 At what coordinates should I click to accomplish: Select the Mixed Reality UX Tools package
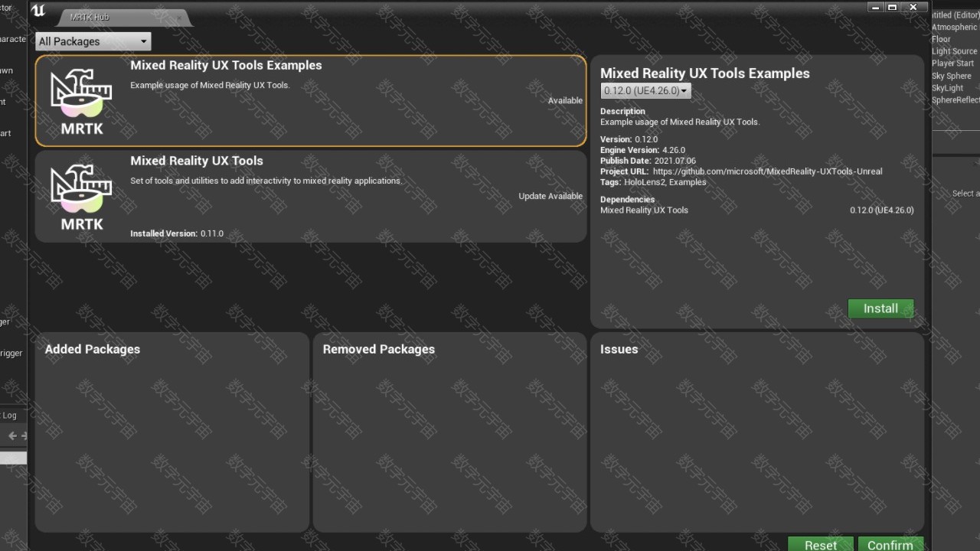pyautogui.click(x=311, y=196)
